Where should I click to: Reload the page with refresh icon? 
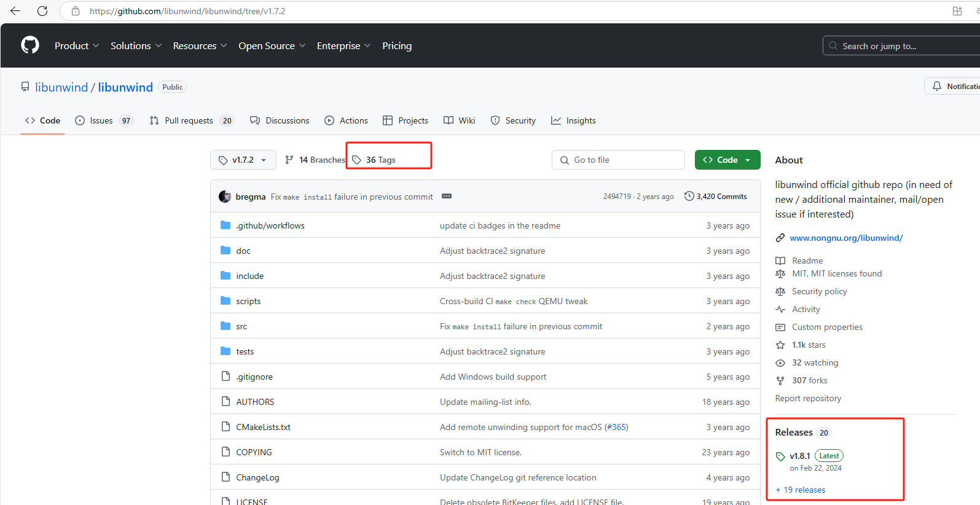tap(42, 11)
